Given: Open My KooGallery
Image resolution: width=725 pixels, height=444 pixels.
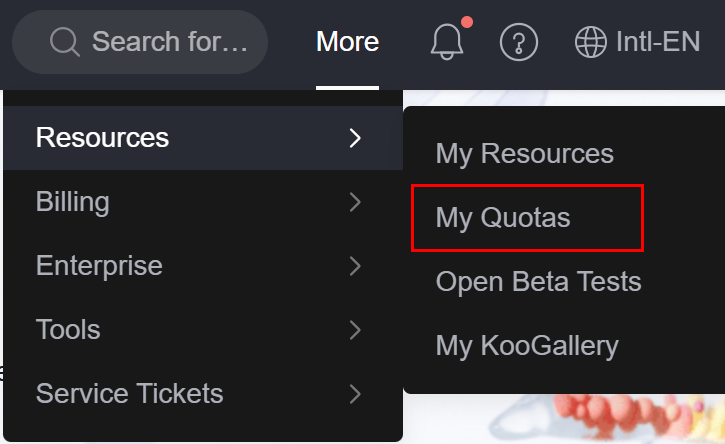Looking at the screenshot, I should 527,346.
